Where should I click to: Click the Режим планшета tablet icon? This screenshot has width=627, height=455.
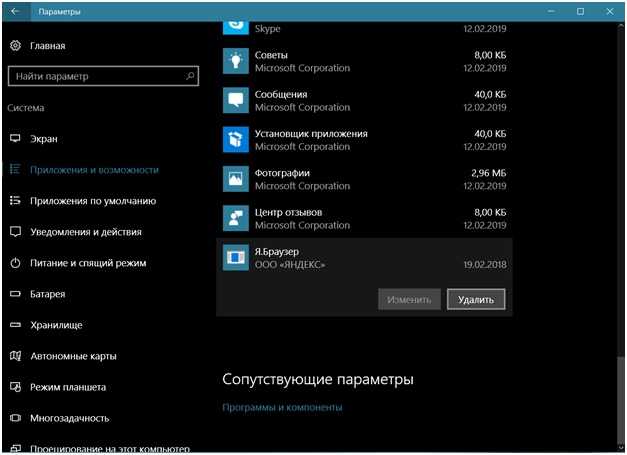(x=15, y=387)
